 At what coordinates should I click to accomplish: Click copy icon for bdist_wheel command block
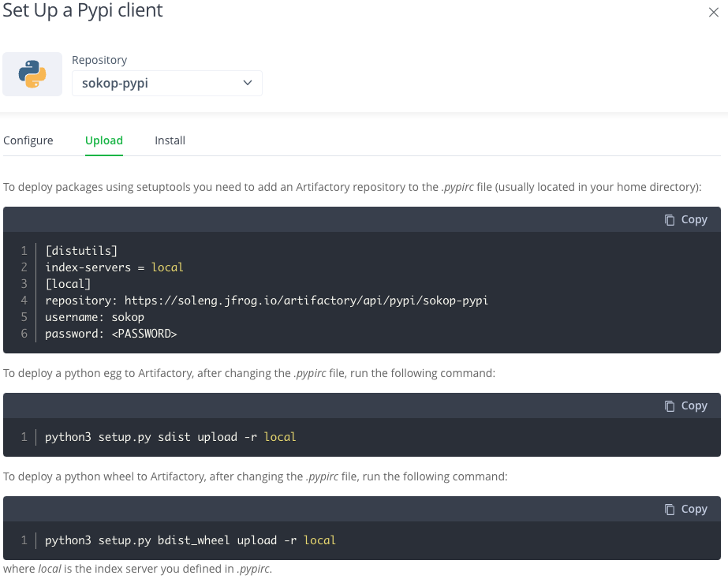tap(670, 510)
